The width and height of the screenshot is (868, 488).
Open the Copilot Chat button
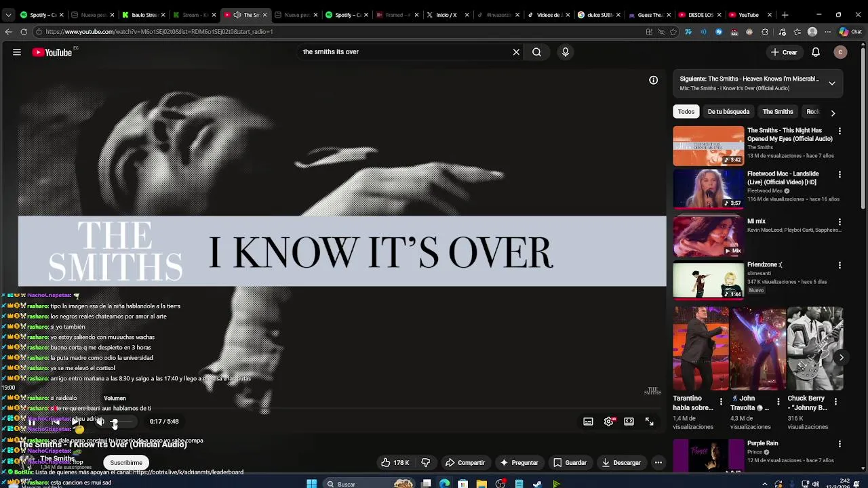[850, 32]
